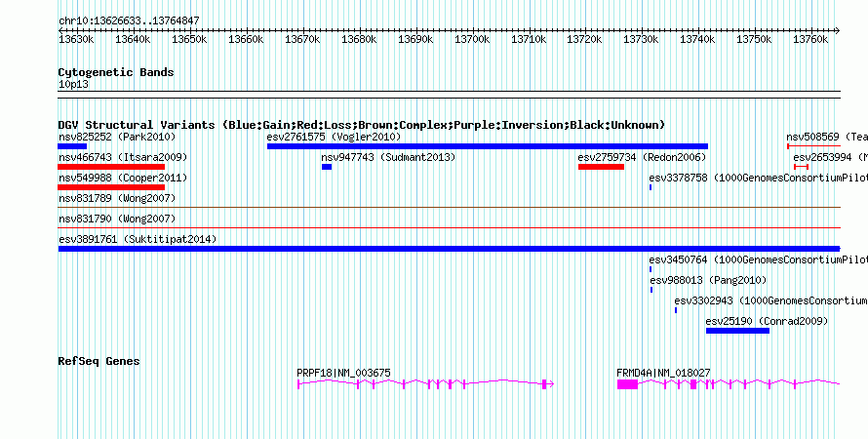
Task: Click chr10:13626633..13764847 coordinates text
Action: click(x=129, y=21)
